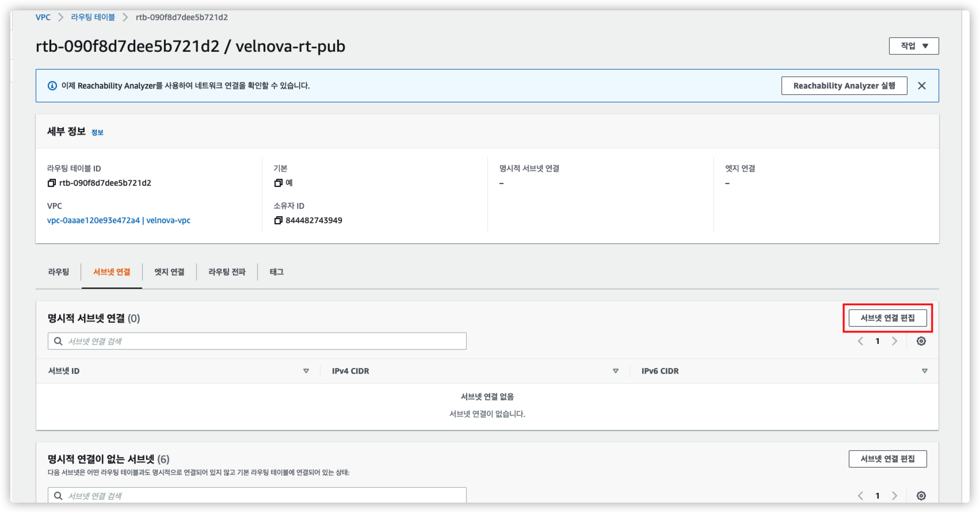The height and width of the screenshot is (513, 980).
Task: Open the 작업 dropdown menu
Action: (x=914, y=46)
